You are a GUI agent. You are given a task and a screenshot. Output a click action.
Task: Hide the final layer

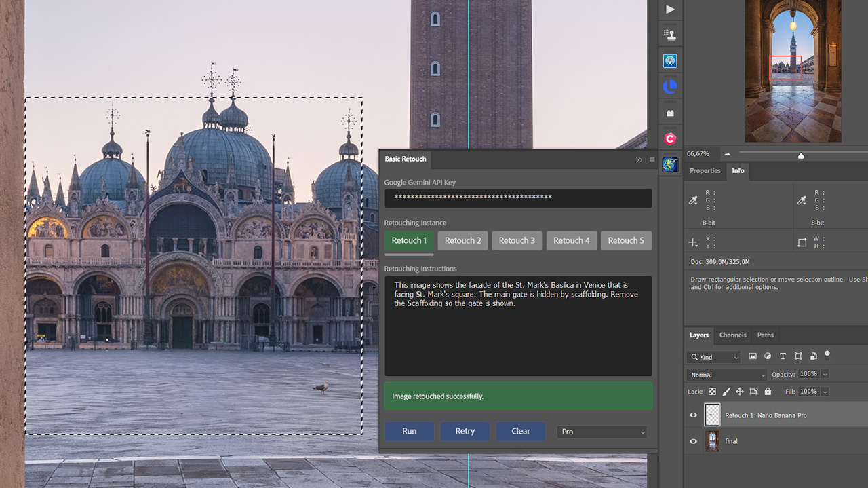coord(693,440)
